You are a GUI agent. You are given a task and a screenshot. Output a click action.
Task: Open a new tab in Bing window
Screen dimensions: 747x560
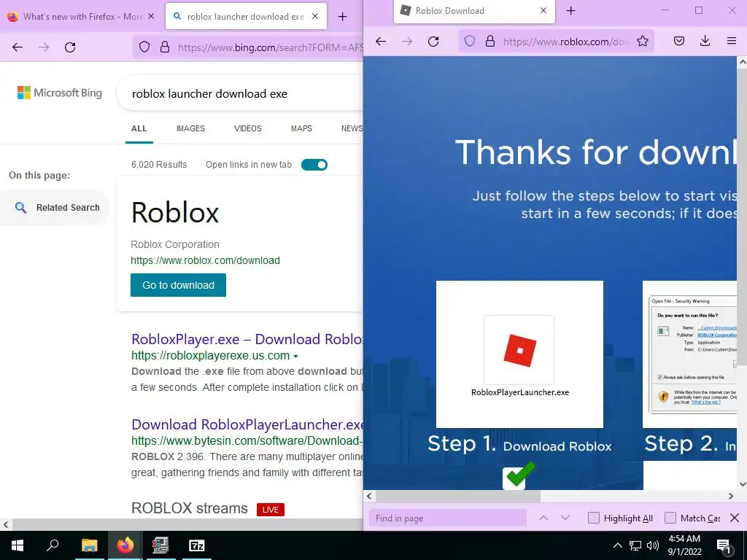coord(342,17)
